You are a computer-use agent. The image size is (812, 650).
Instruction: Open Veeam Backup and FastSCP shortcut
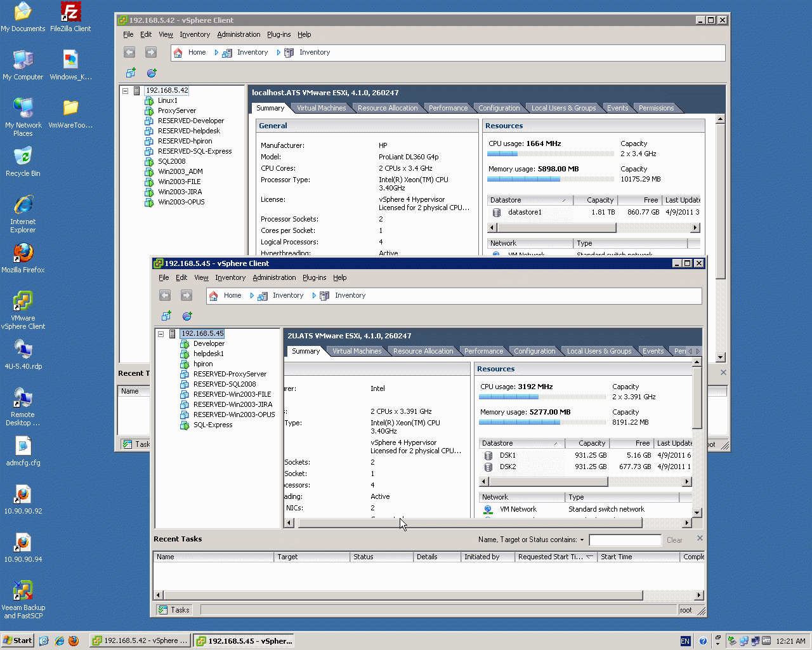tap(23, 600)
